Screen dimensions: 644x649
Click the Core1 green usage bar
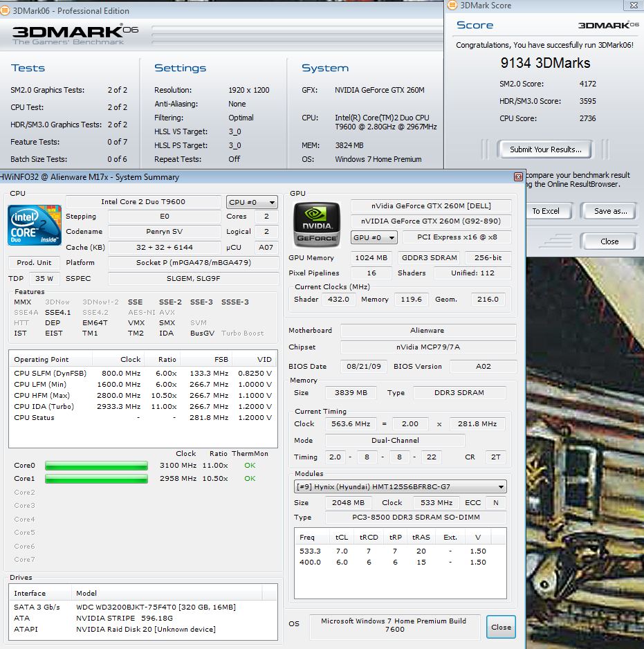[x=96, y=479]
